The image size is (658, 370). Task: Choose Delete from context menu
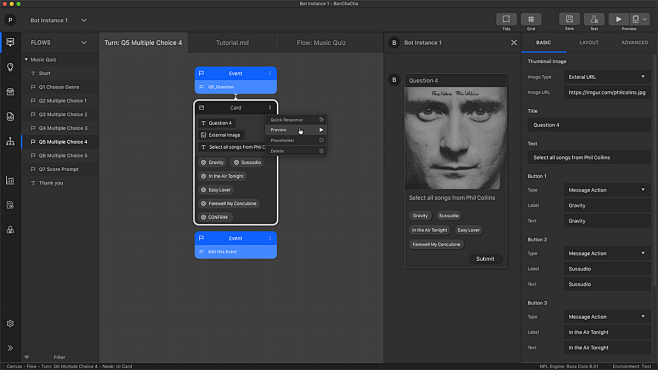(x=296, y=151)
